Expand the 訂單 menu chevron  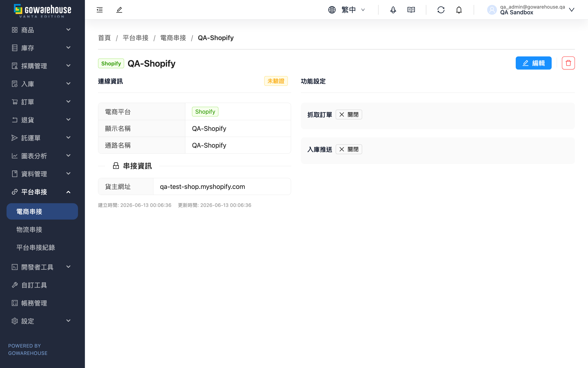point(68,102)
